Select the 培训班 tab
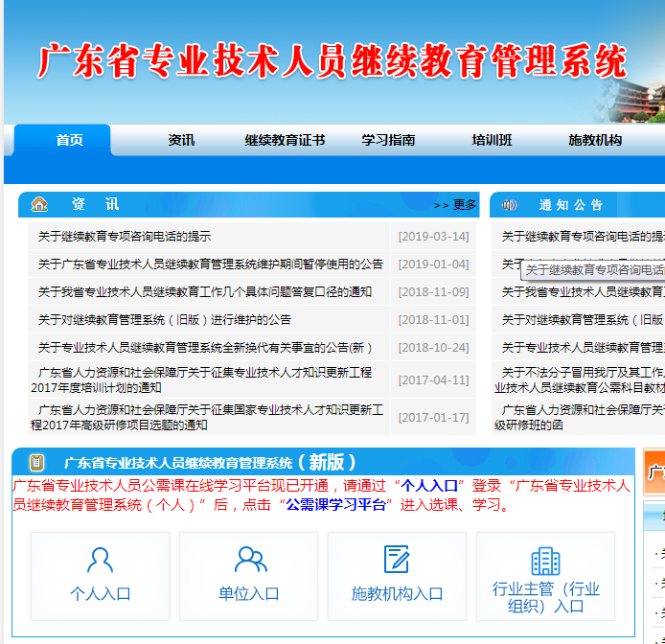 click(x=492, y=140)
